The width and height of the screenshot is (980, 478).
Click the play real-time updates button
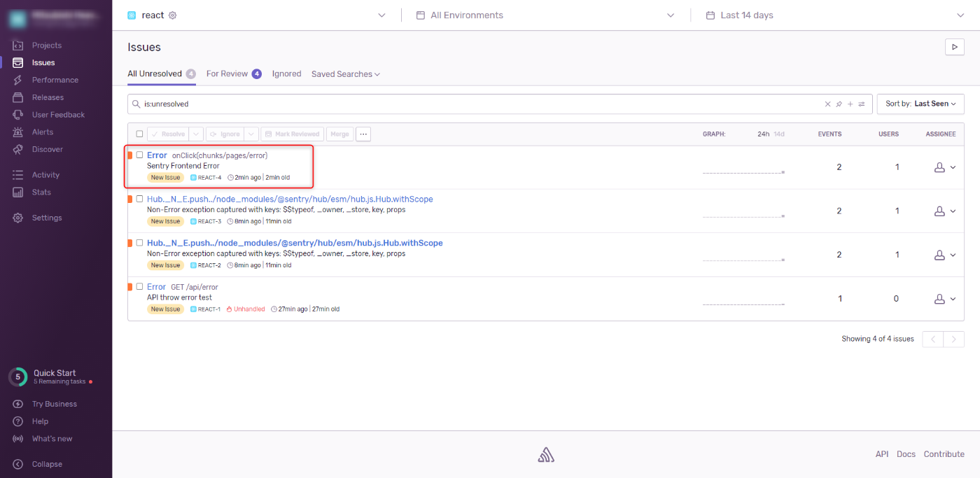click(x=955, y=47)
